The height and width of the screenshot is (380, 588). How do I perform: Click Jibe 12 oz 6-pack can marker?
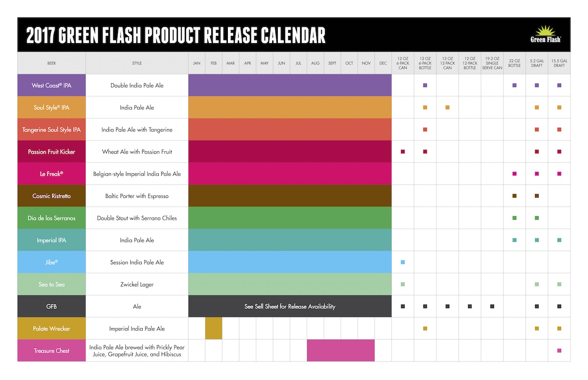point(403,262)
